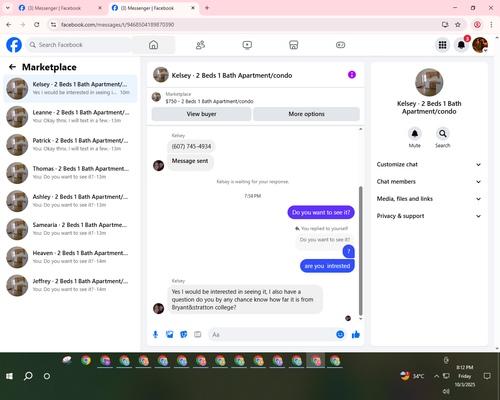
Task: Choose a GIF icon
Action: pos(198,334)
